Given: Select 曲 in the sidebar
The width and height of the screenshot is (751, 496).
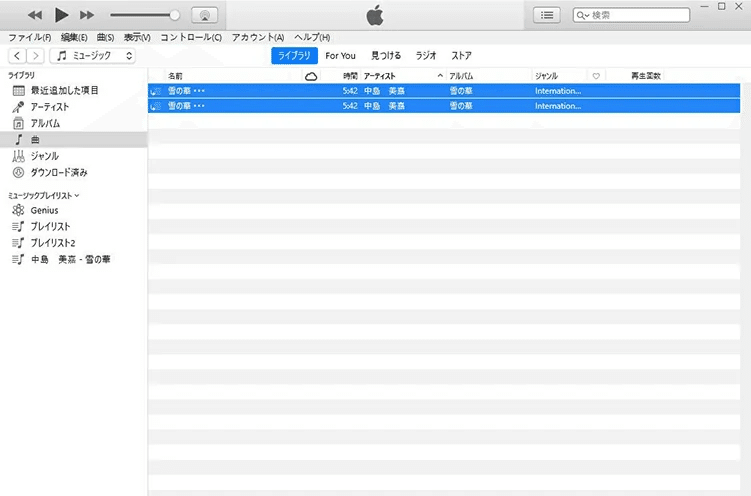Looking at the screenshot, I should pos(74,140).
